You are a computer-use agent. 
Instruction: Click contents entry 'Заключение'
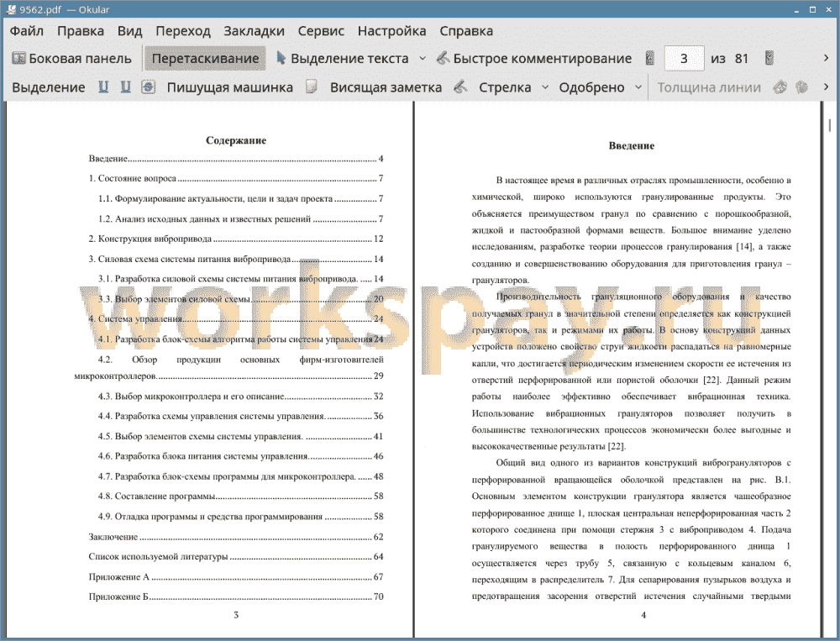tap(236, 537)
